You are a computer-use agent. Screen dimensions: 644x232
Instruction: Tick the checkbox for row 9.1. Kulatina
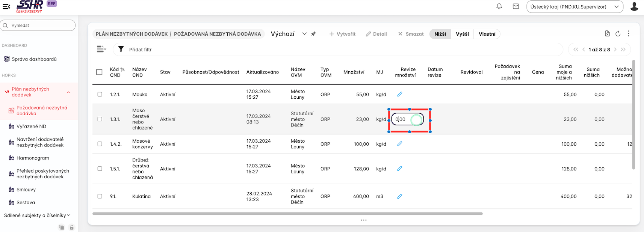point(100,196)
